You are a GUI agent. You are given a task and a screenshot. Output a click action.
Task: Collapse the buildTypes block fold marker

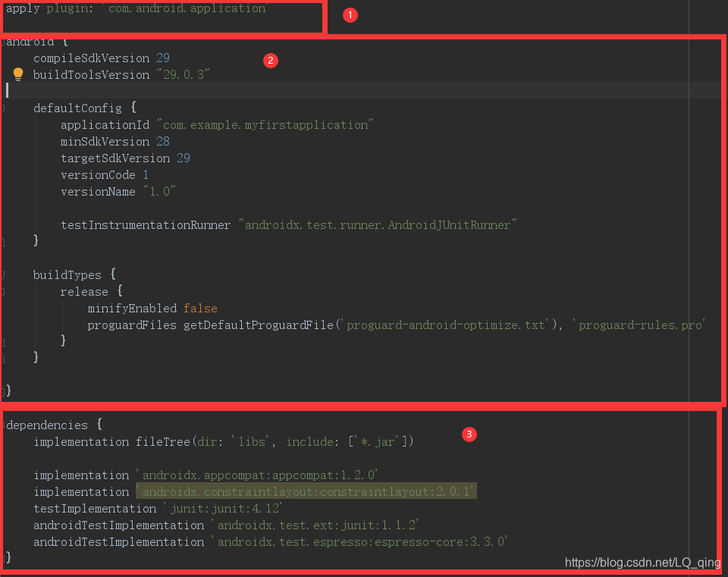tap(2, 274)
